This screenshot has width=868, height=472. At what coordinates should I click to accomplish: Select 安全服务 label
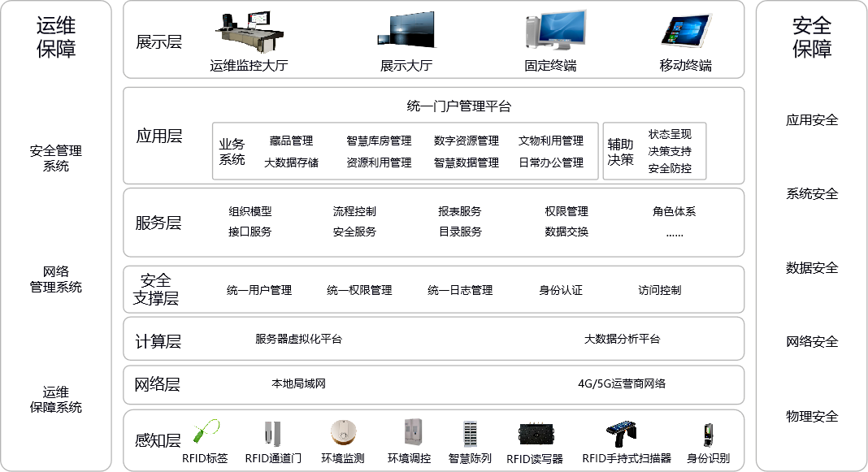[x=354, y=232]
